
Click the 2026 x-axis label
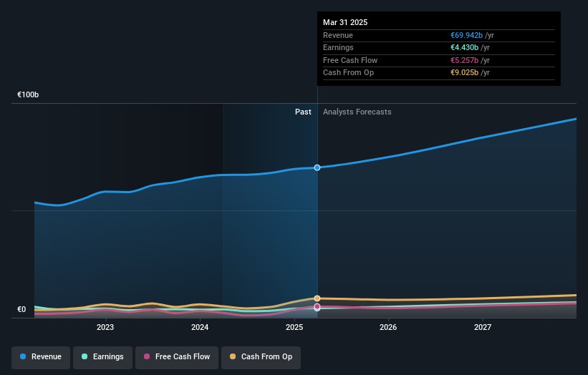click(388, 328)
